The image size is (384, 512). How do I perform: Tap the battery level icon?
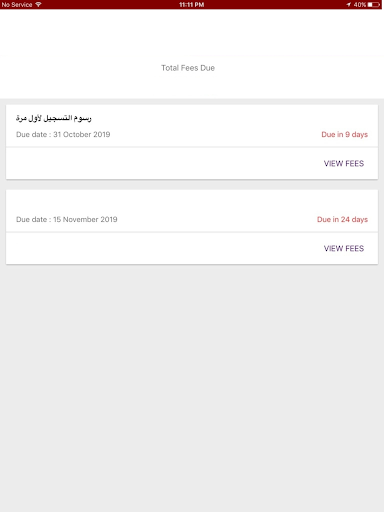374,5
